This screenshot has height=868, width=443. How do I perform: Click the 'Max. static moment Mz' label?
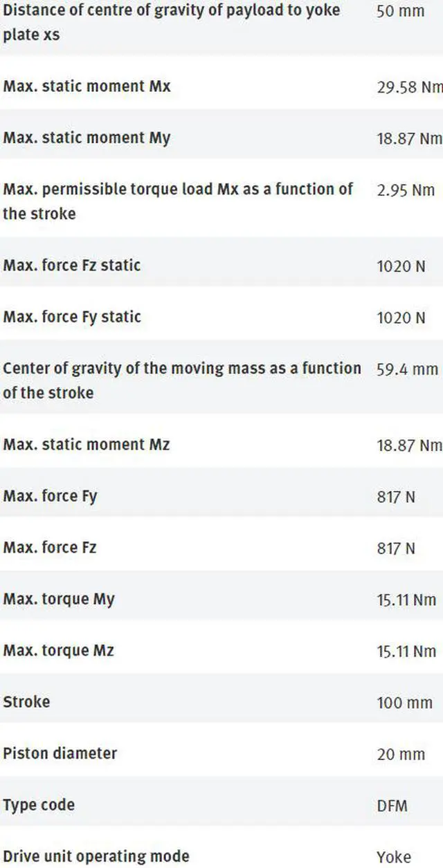pos(87,444)
